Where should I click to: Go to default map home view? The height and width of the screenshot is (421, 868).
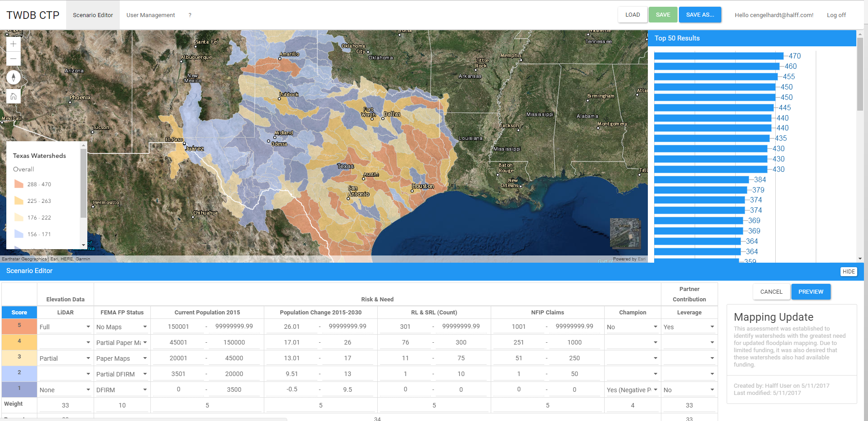pyautogui.click(x=14, y=96)
